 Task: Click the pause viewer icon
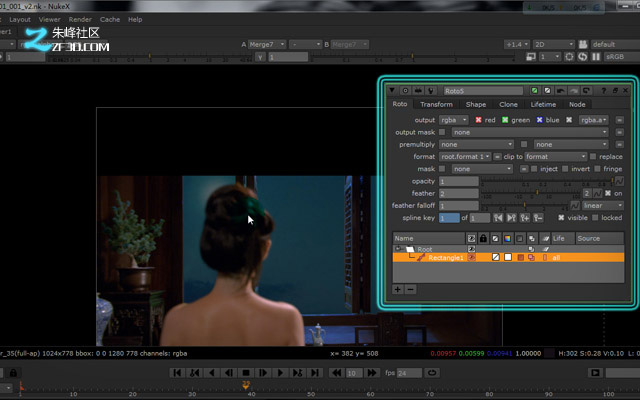tap(596, 56)
